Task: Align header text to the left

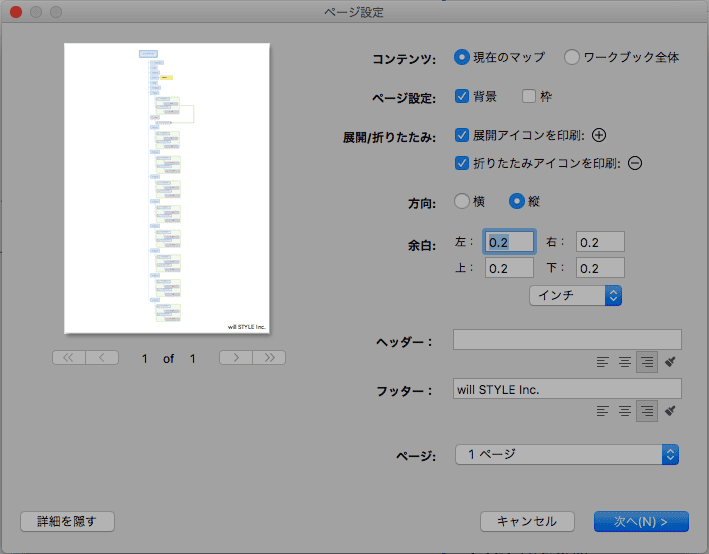Action: coord(602,362)
